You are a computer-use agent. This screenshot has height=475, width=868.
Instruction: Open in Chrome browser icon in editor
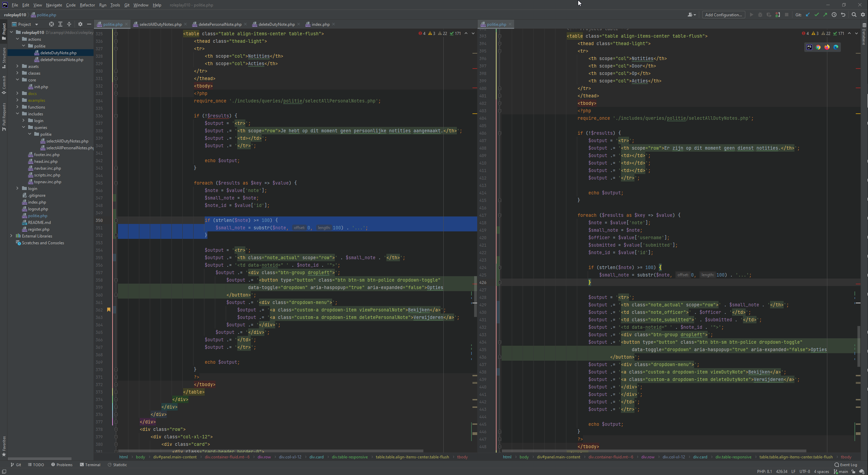click(x=818, y=47)
